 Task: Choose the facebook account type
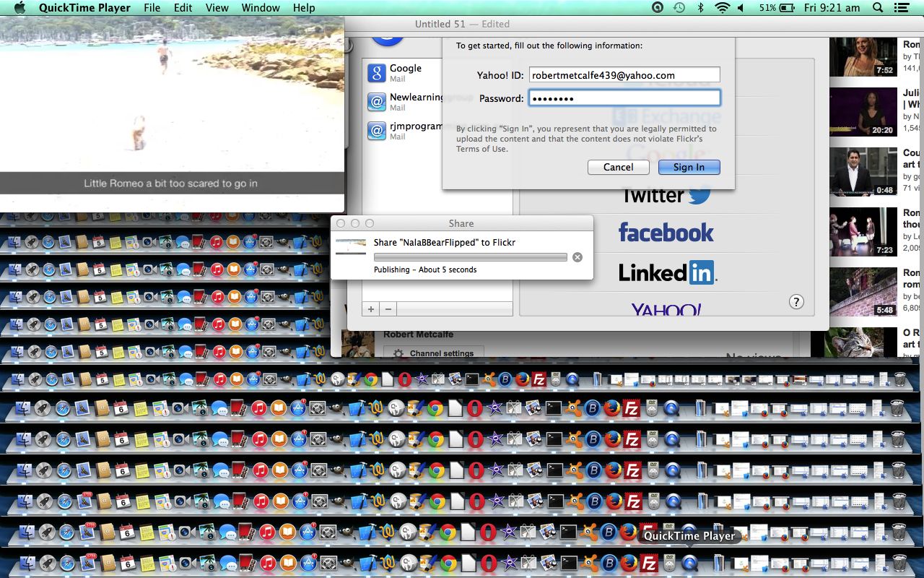coord(666,233)
